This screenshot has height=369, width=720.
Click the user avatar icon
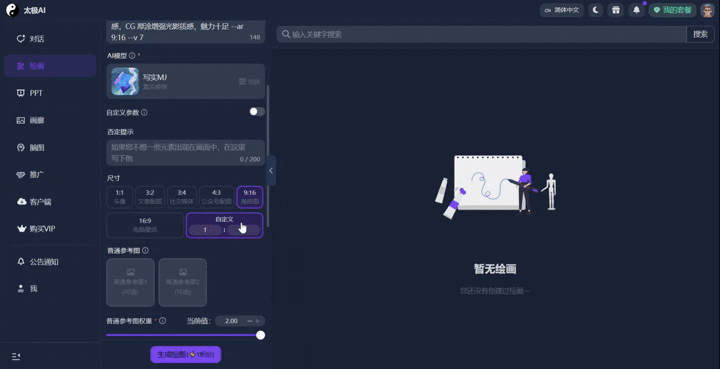coord(707,10)
